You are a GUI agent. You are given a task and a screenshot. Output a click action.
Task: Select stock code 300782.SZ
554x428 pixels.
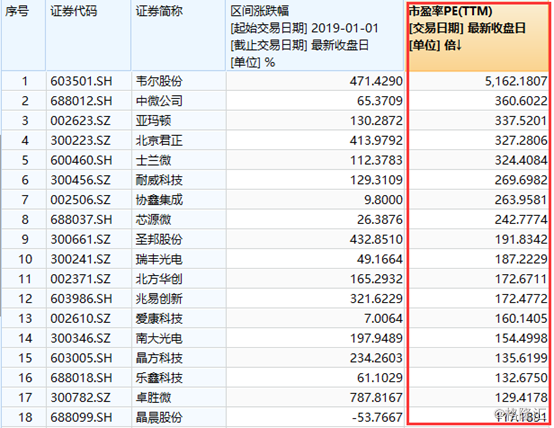click(80, 398)
